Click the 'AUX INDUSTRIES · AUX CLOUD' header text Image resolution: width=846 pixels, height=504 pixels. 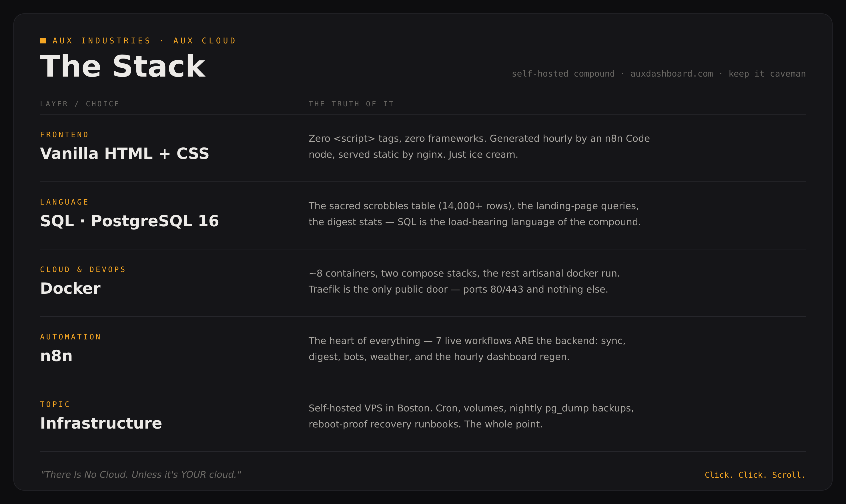(144, 41)
